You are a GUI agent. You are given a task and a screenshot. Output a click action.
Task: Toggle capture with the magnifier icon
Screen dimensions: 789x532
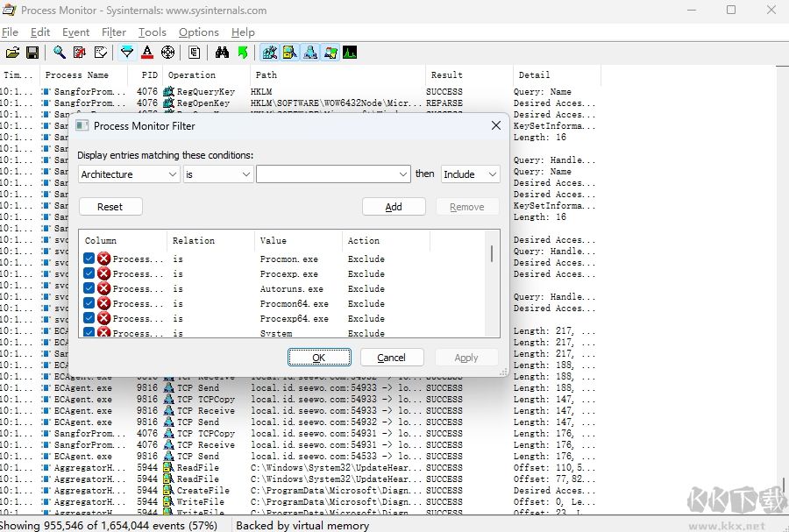pyautogui.click(x=60, y=53)
